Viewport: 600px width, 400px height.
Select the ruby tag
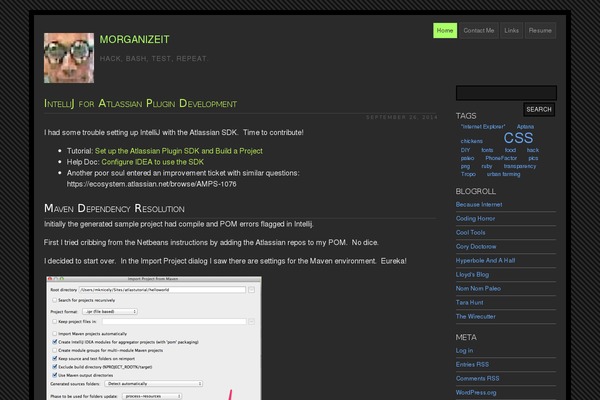[487, 166]
